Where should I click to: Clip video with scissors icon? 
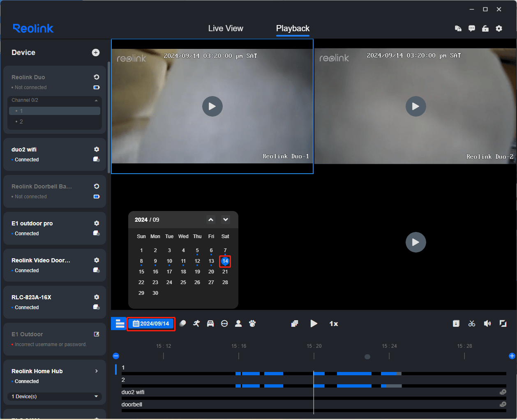click(472, 324)
